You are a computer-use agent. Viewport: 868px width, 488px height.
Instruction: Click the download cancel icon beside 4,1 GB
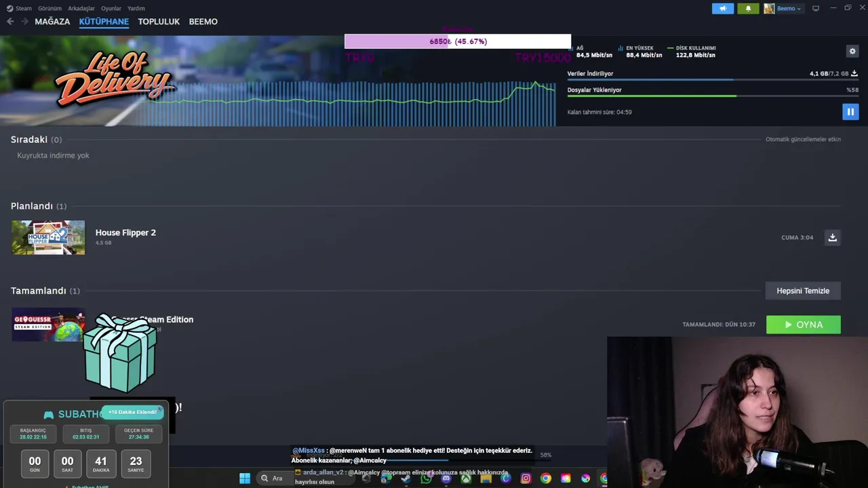(854, 73)
